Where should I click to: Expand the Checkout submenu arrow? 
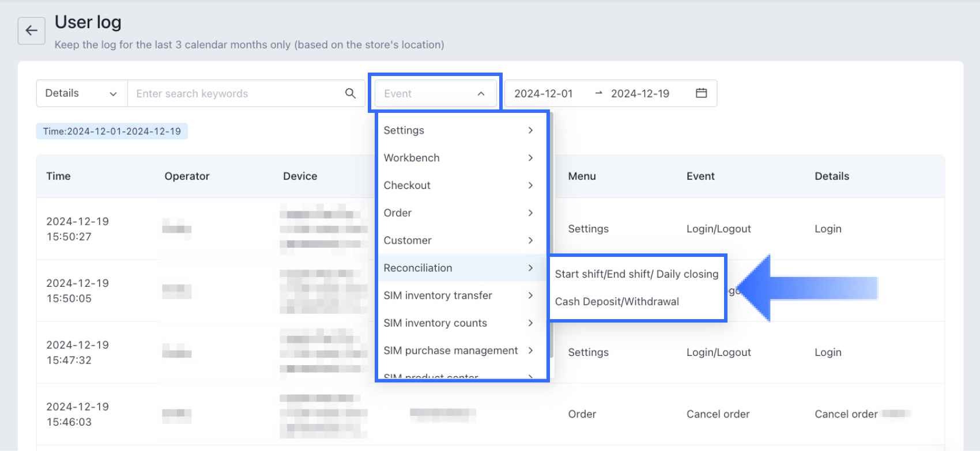(x=530, y=185)
